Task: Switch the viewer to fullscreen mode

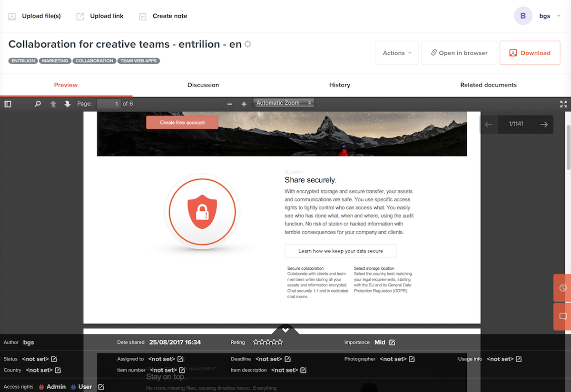Action: (x=563, y=104)
